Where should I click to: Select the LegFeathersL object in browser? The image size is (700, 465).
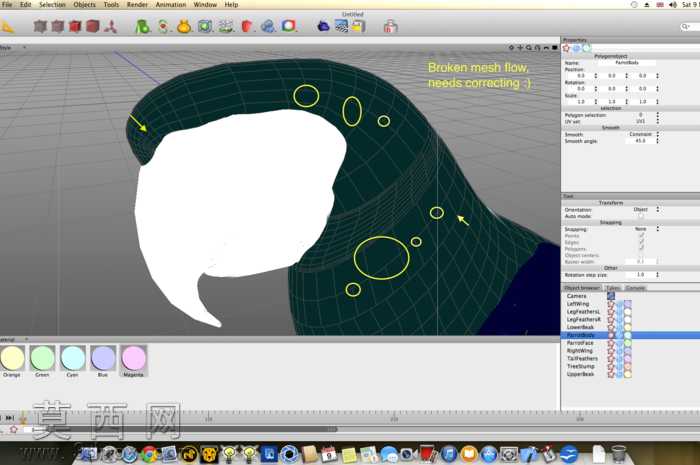click(x=583, y=311)
